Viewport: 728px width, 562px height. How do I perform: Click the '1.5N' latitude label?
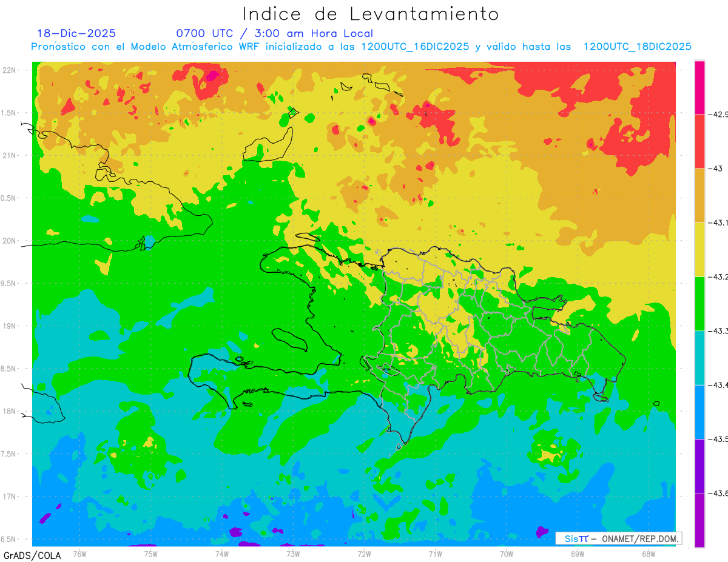pyautogui.click(x=10, y=113)
